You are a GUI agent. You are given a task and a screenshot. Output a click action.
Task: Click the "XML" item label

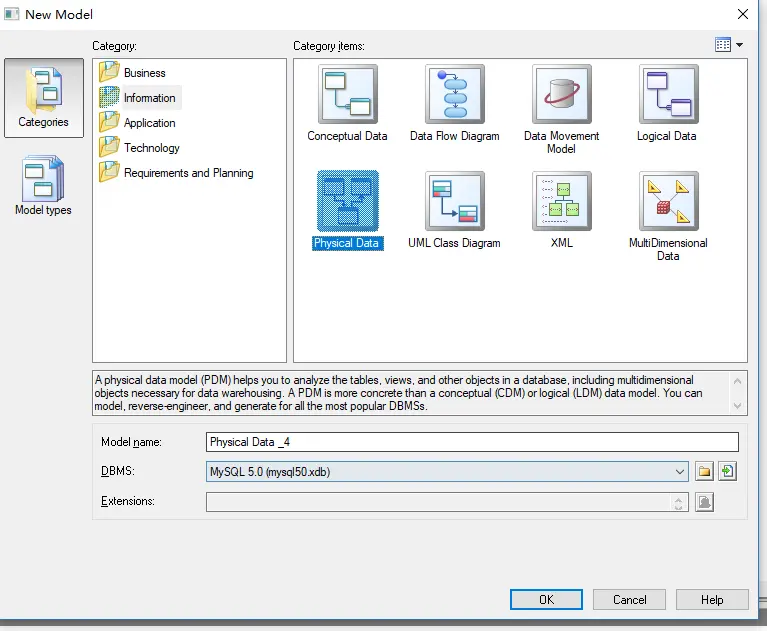point(562,243)
